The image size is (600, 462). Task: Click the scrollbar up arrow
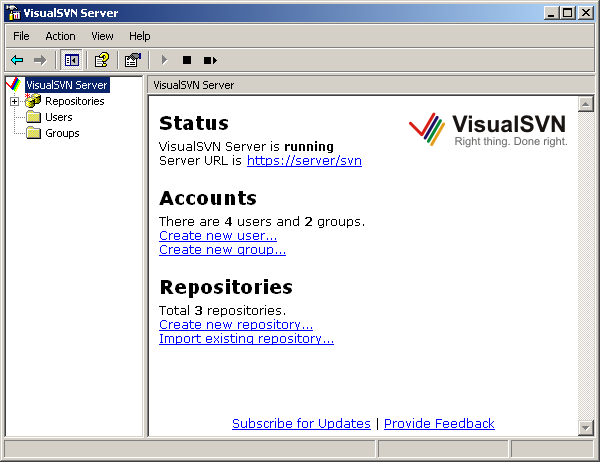click(585, 104)
